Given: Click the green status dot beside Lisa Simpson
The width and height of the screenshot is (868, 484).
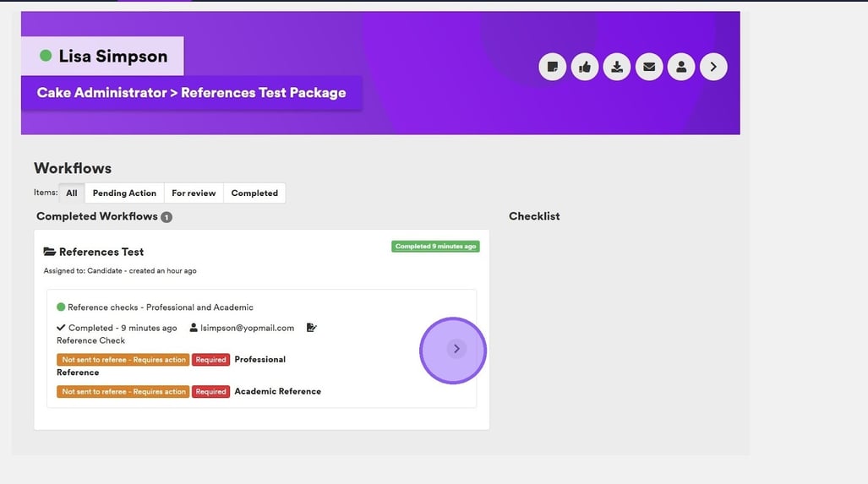Looking at the screenshot, I should point(46,56).
